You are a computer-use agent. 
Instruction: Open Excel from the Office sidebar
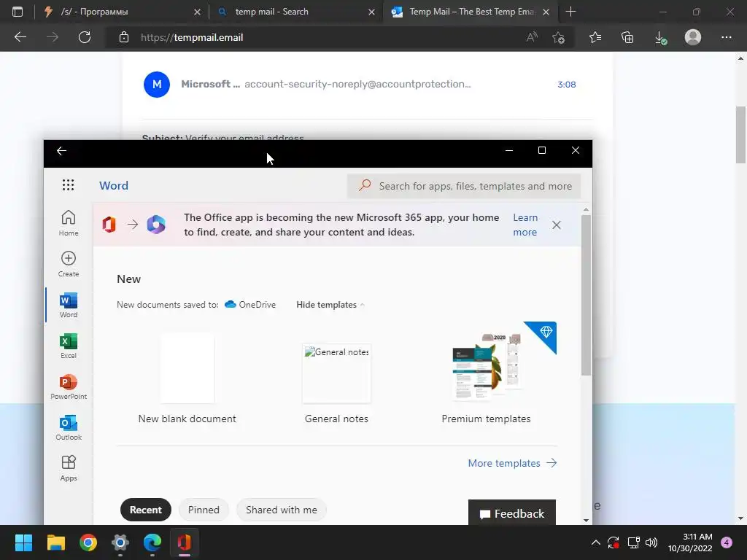click(69, 346)
